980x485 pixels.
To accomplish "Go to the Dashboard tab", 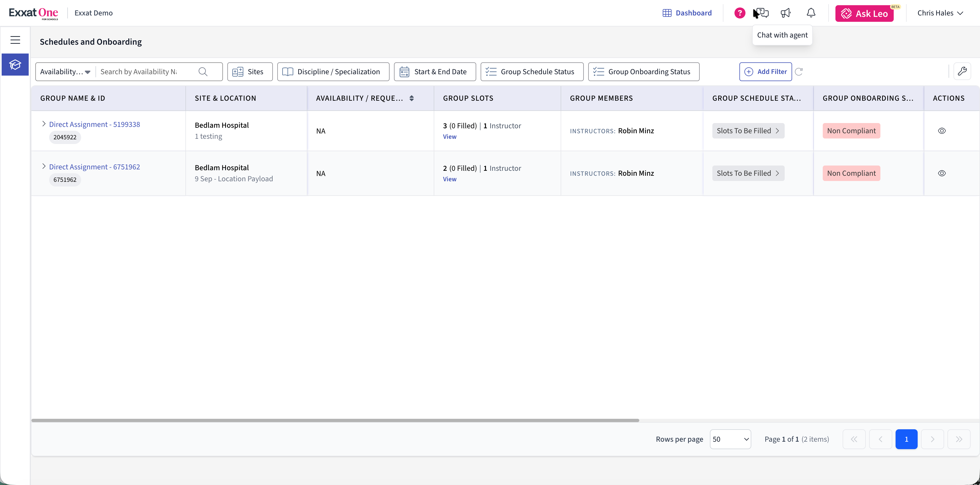I will 687,13.
